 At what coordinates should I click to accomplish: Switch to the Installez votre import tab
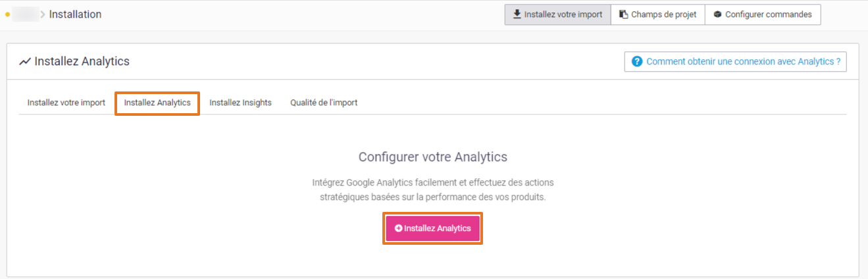click(66, 103)
